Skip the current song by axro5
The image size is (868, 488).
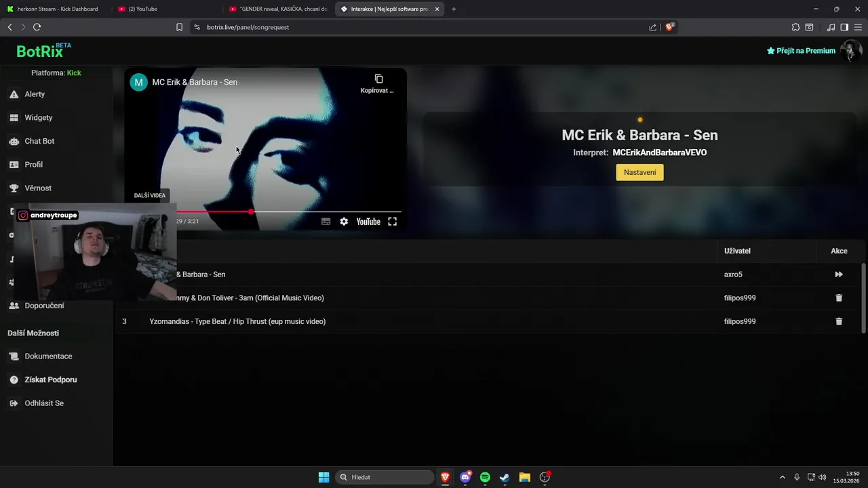(x=839, y=274)
